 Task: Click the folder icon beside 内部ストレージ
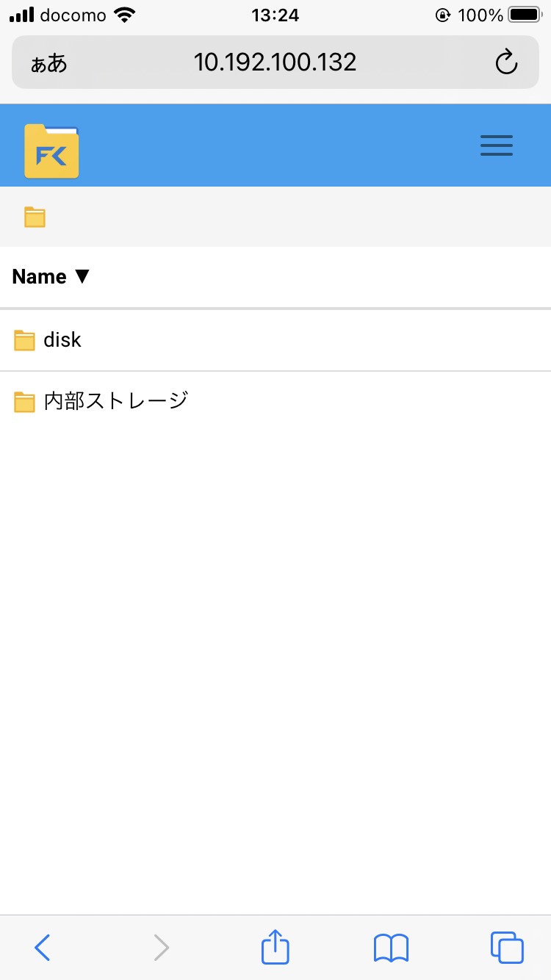click(25, 402)
